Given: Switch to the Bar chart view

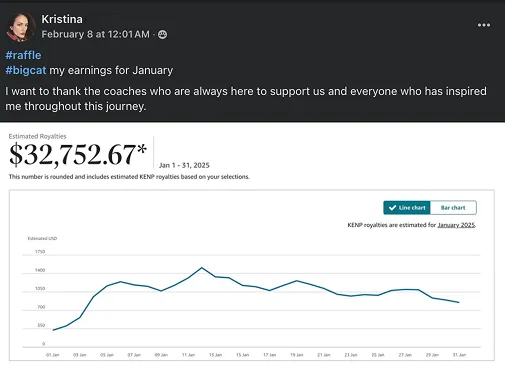Looking at the screenshot, I should point(453,208).
